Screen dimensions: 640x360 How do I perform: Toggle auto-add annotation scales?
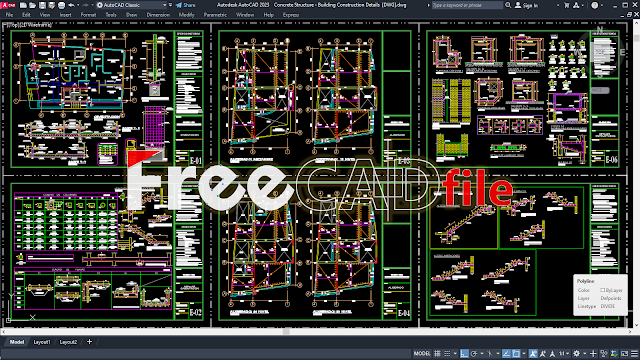click(x=542, y=354)
